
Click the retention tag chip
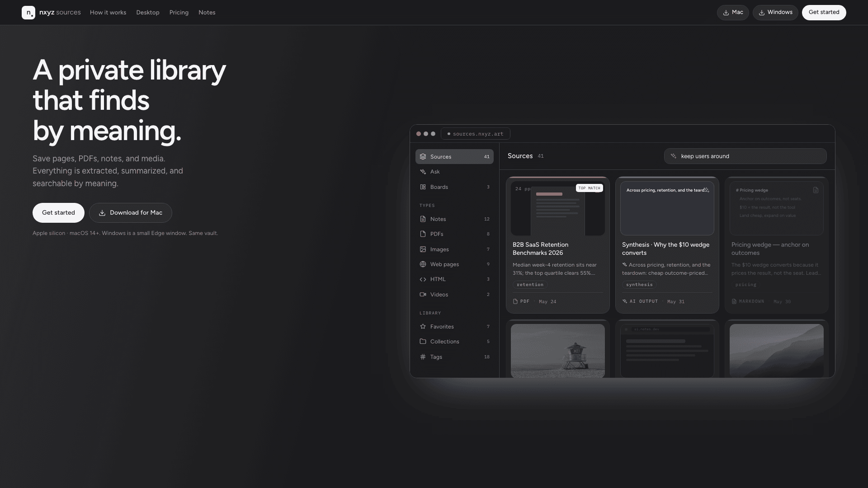point(530,285)
